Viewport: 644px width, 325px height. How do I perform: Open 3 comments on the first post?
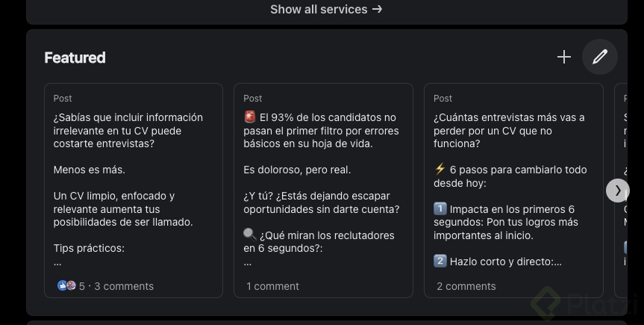point(124,286)
